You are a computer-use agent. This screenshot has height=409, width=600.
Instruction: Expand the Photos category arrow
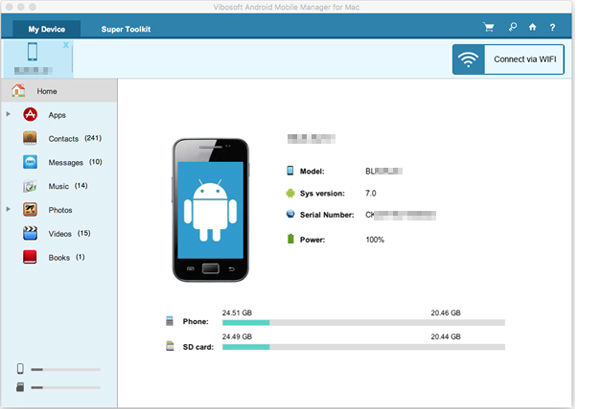click(x=8, y=209)
